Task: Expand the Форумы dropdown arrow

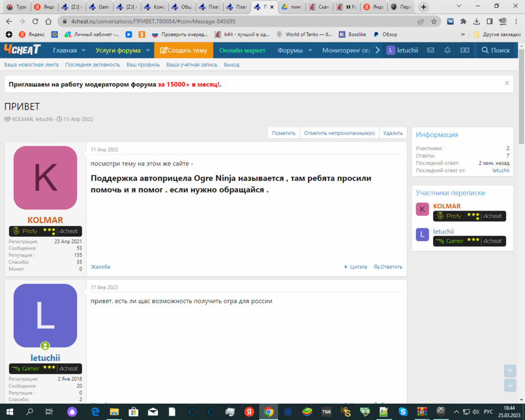Action: [310, 50]
